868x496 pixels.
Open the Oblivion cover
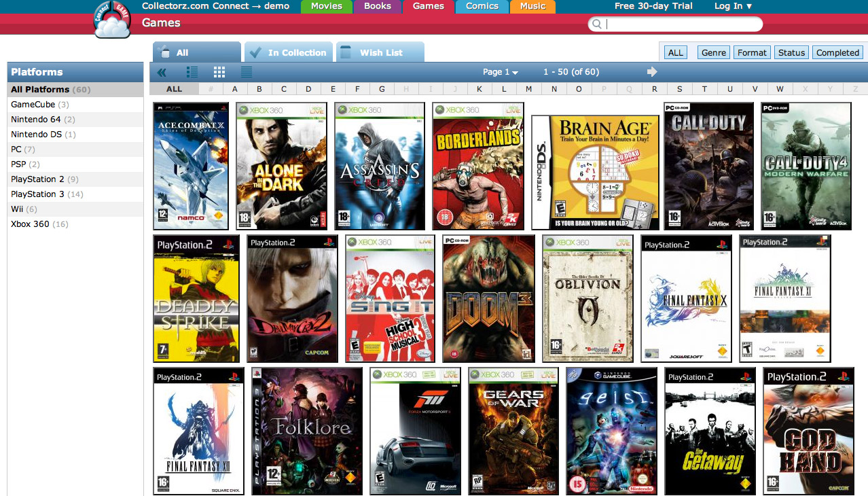point(588,299)
